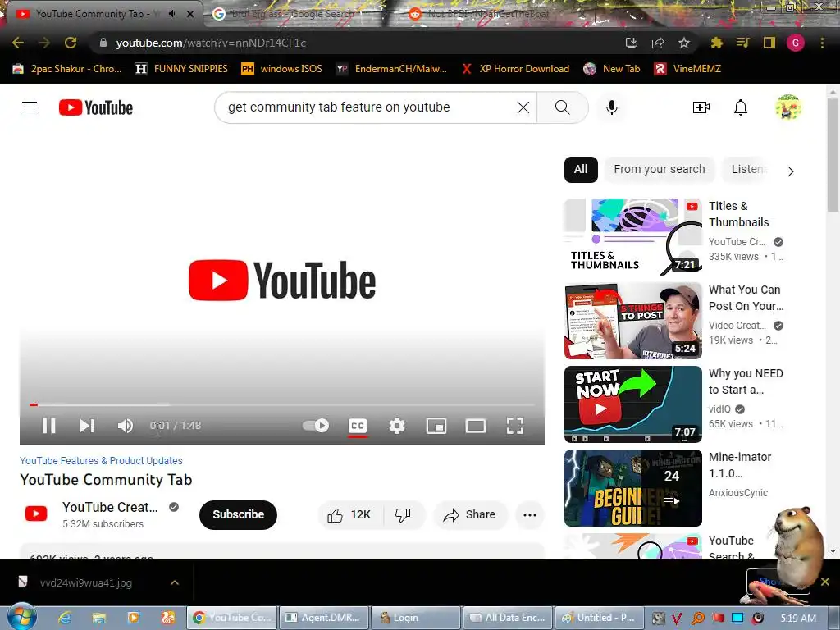
Task: Open the 5 Things to Post thumbnail
Action: click(x=632, y=321)
